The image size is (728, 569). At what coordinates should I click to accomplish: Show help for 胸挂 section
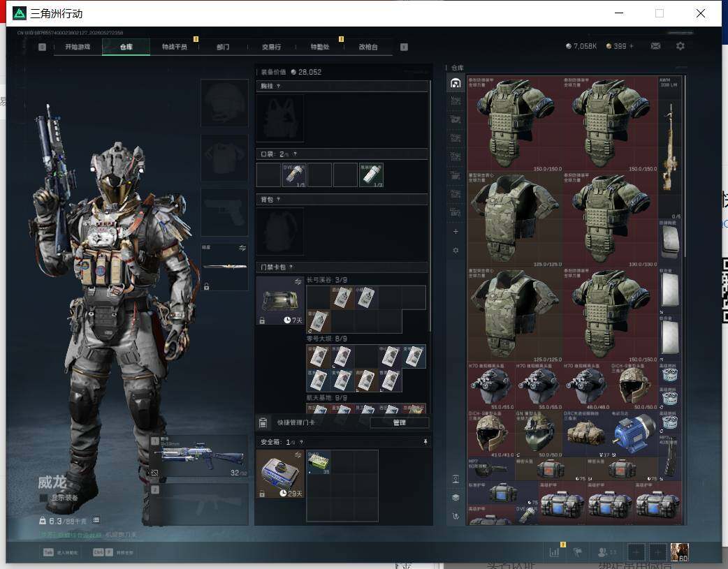[x=278, y=87]
